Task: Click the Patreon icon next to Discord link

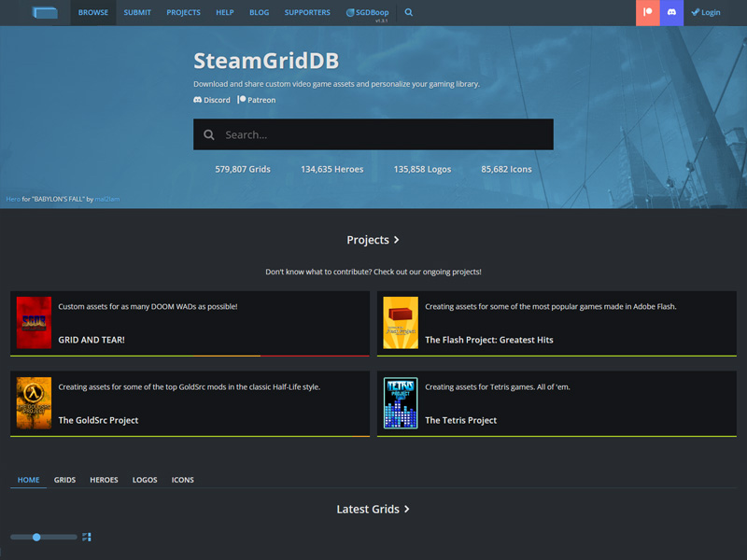Action: [257, 100]
